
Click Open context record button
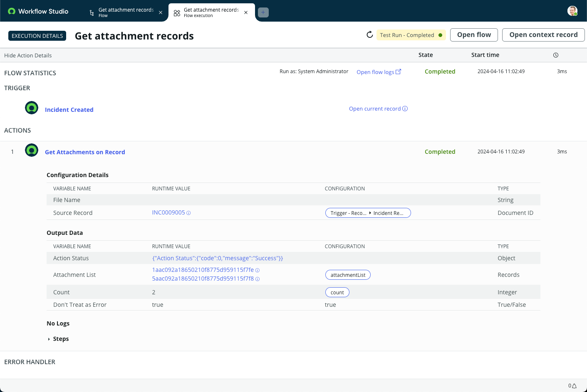(x=543, y=35)
